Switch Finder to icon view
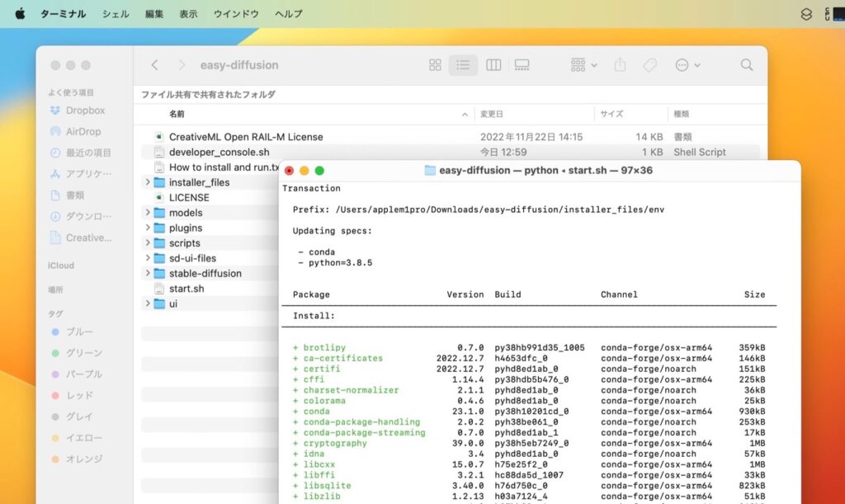The image size is (845, 504). tap(435, 64)
